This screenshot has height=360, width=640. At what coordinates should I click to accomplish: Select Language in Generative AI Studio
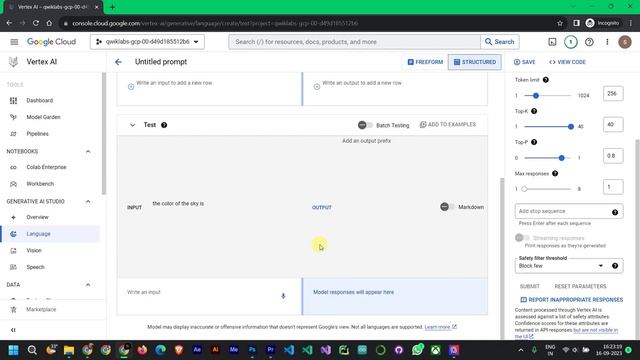[x=51, y=234]
